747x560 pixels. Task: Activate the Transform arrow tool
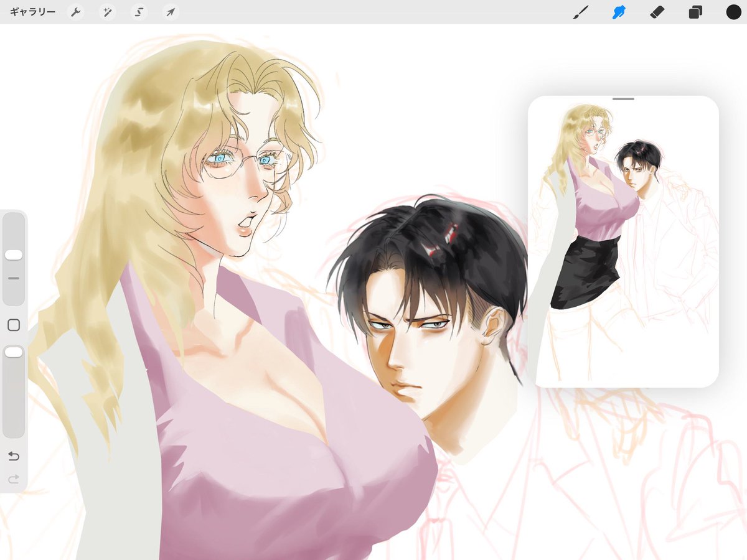tap(171, 12)
